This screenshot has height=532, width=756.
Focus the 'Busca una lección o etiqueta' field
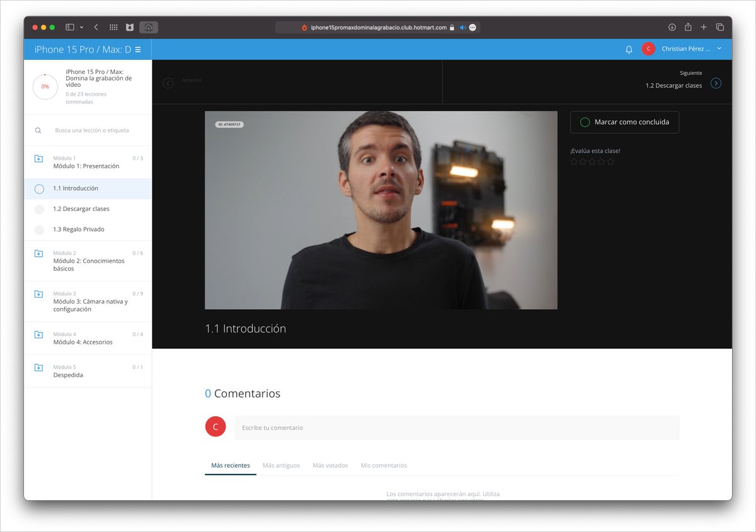(92, 130)
